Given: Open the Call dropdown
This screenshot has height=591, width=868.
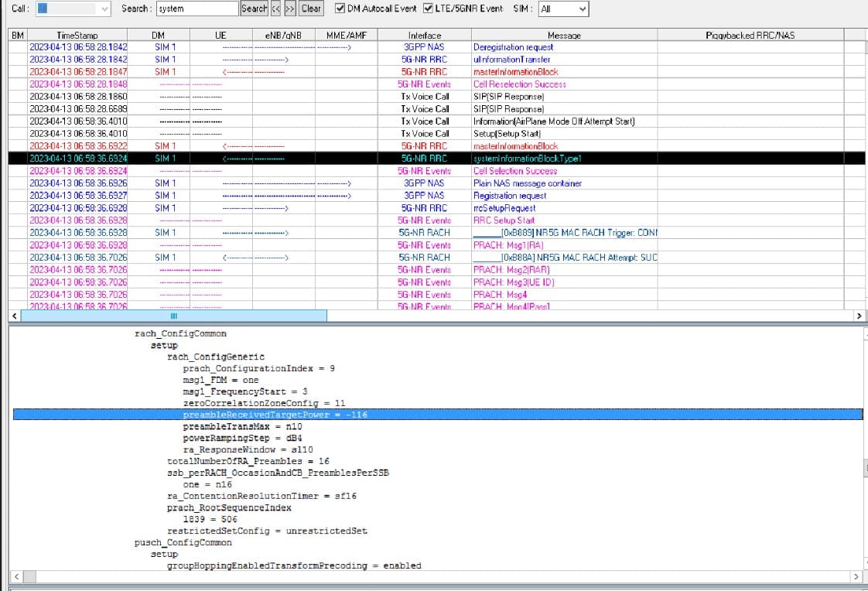Looking at the screenshot, I should click(73, 9).
